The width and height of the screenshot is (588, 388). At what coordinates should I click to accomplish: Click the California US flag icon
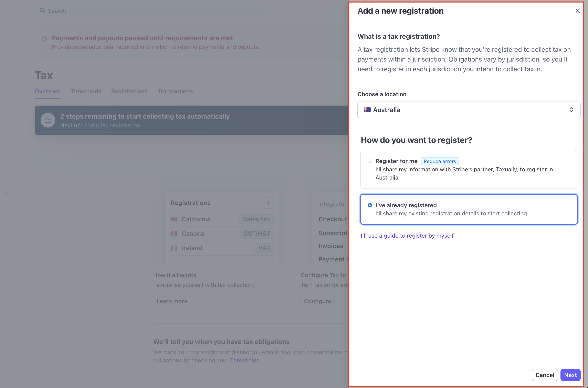click(174, 219)
